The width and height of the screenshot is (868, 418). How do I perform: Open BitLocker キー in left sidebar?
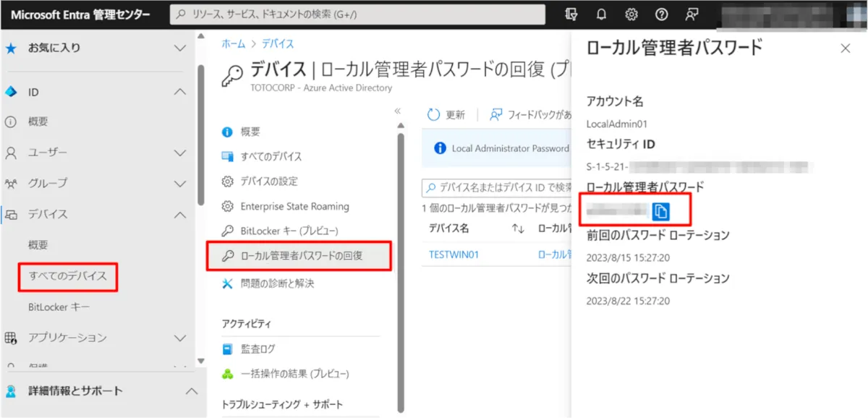[x=59, y=307]
